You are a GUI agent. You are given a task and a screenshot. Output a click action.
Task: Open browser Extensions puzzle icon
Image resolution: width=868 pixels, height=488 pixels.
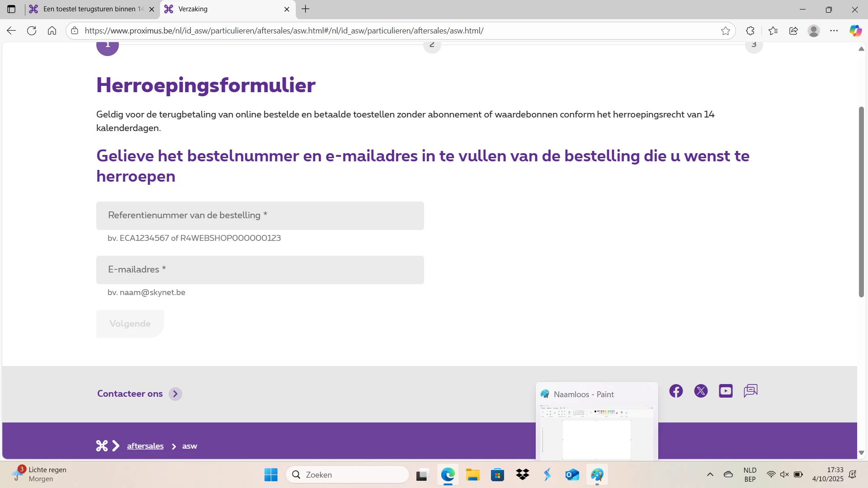[750, 31]
